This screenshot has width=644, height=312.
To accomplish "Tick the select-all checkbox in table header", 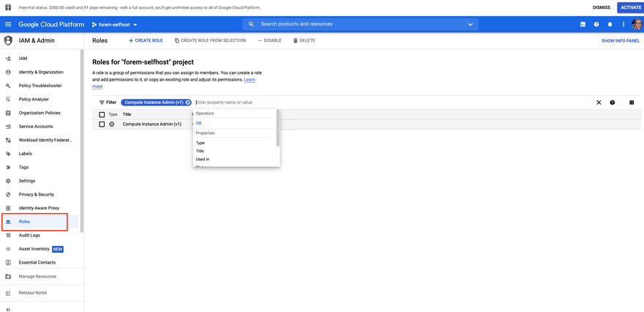I will 102,114.
